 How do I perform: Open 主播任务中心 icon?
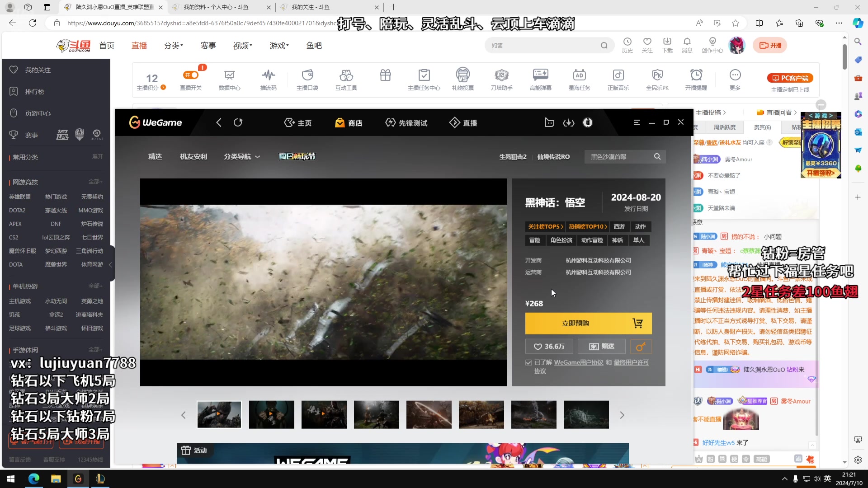click(x=424, y=80)
